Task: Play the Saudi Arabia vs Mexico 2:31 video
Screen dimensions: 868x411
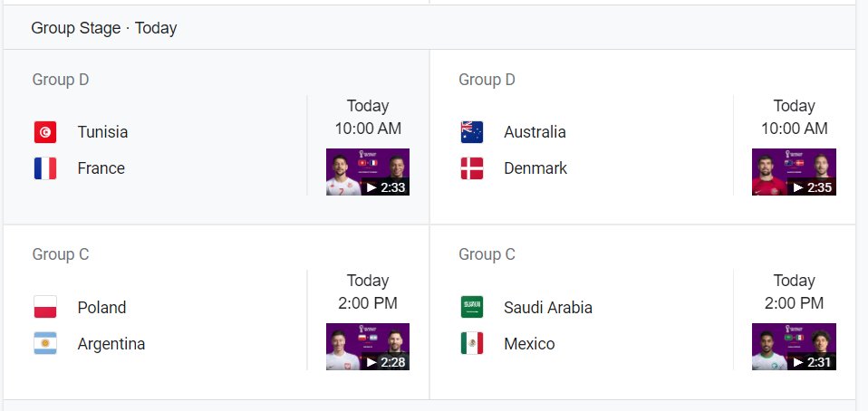Action: tap(794, 347)
